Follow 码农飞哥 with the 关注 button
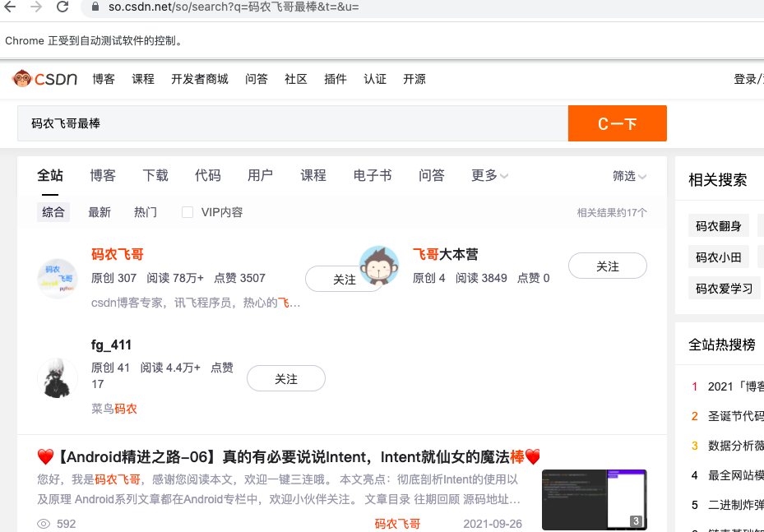 [x=345, y=279]
